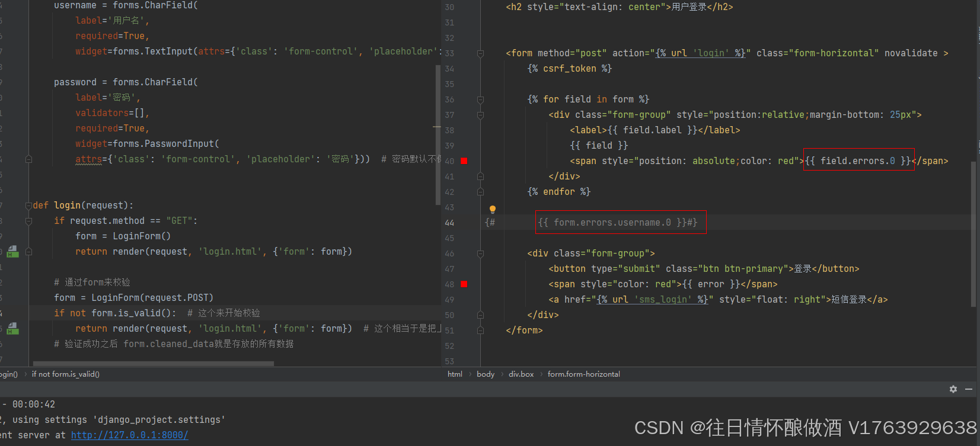Place cursor on '{{ form.errors.username.0 }}'
Screen dimensions: 980x446
click(x=612, y=223)
